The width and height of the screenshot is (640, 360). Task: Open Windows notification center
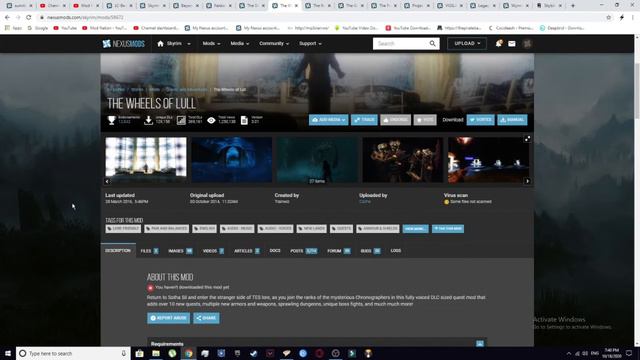pos(629,353)
